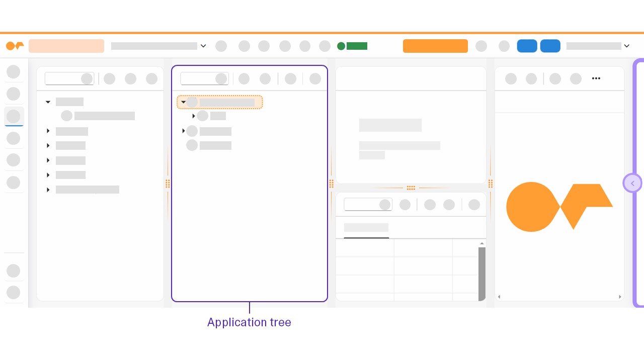Click the first circular icon in the center of the top toolbar
Viewport: 644px width, 362px height.
(221, 46)
